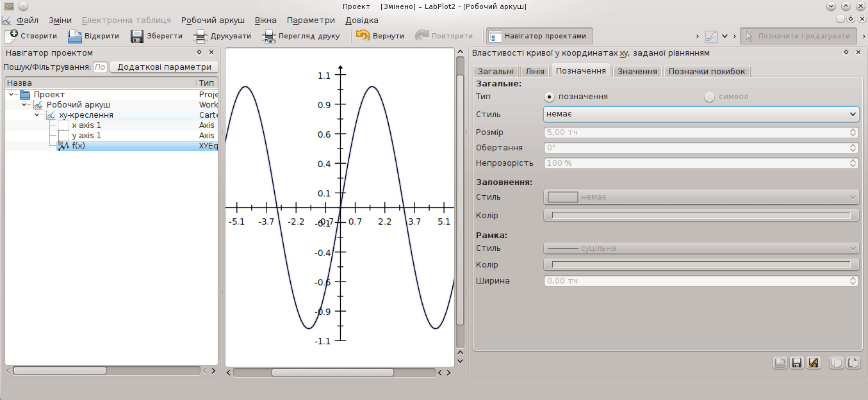Click the Створити (new) toolbar icon

11,36
